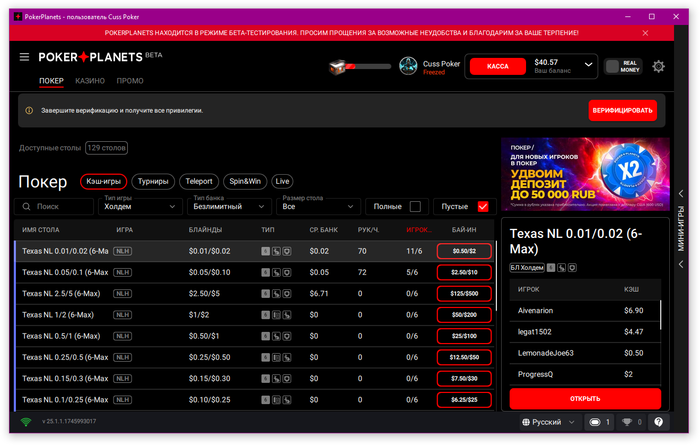This screenshot has width=700, height=445.
Task: Click the ОТКРЫТЬ button
Action: 585,399
